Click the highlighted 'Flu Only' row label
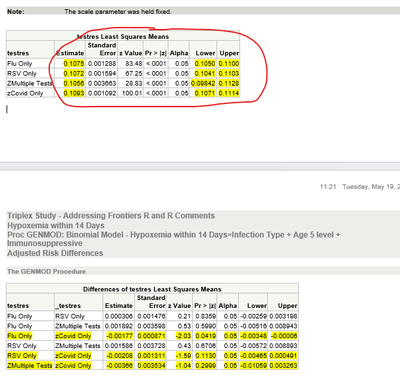 click(20, 336)
